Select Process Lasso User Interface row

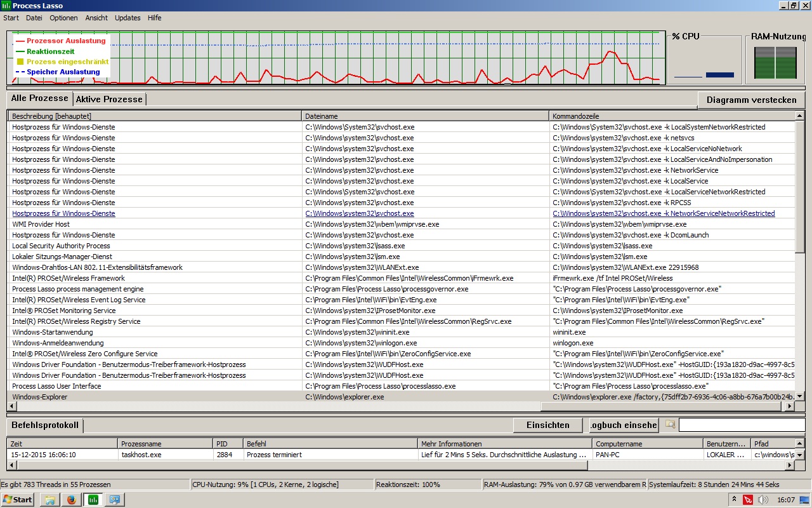click(401, 386)
